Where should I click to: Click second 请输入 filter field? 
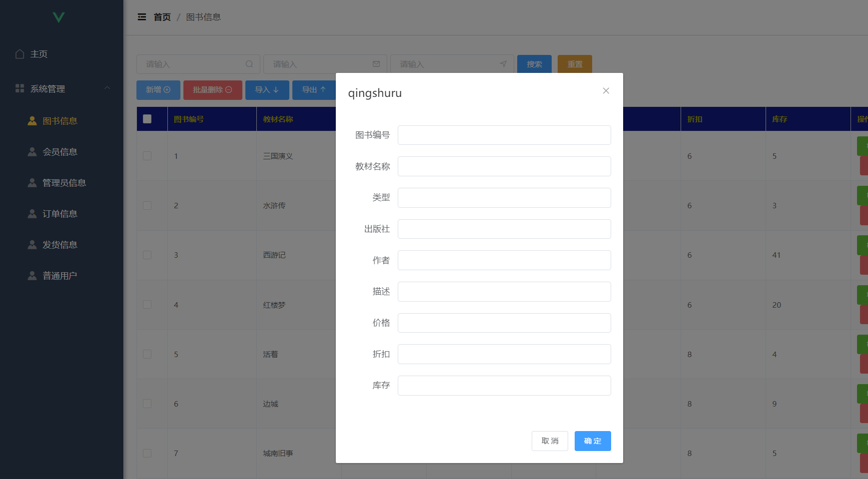point(325,64)
